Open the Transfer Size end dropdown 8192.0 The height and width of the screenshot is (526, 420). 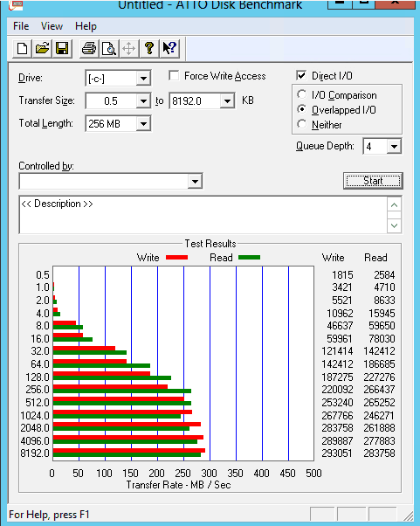(227, 101)
